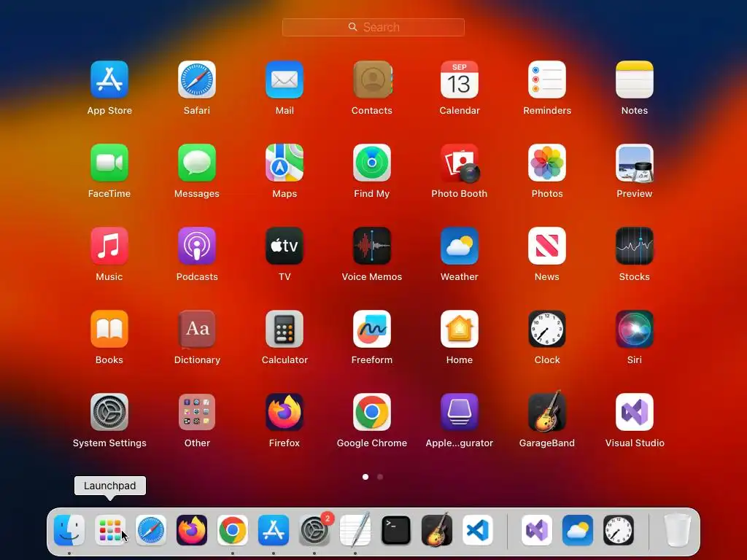Screen dimensions: 747x560
Task: Open the Find My app
Action: coord(372,163)
